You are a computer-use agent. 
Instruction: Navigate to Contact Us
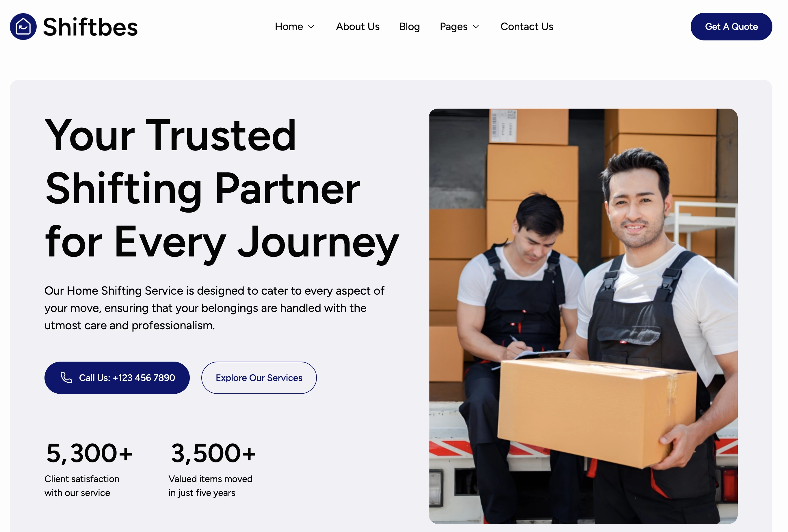click(x=527, y=27)
